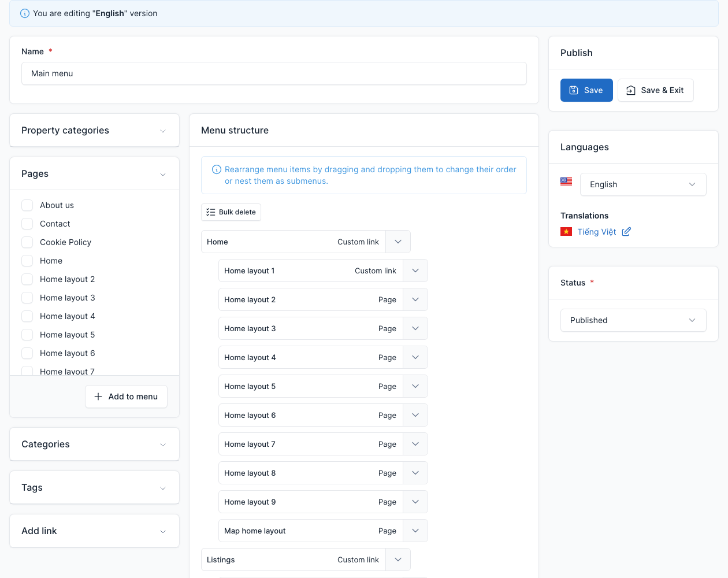
Task: Click the info icon in the rearrange hint
Action: tap(217, 169)
